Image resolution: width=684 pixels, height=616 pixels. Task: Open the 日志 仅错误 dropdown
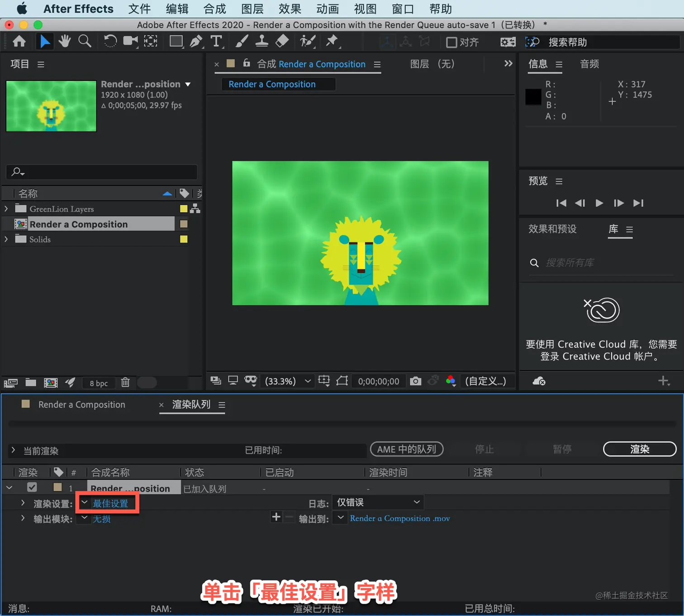378,502
